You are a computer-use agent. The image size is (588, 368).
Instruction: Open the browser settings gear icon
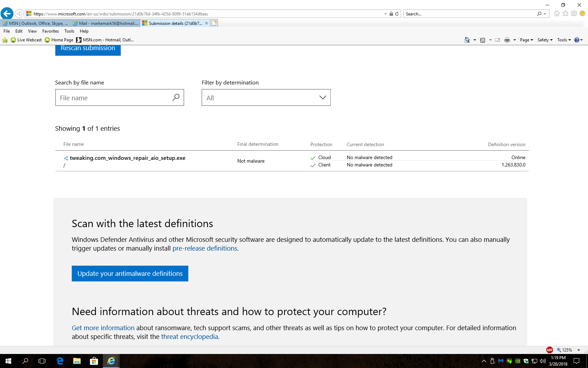point(574,14)
